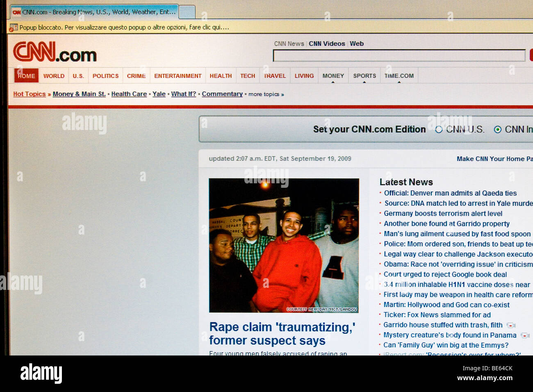Open First lady health care reform story

(x=458, y=295)
